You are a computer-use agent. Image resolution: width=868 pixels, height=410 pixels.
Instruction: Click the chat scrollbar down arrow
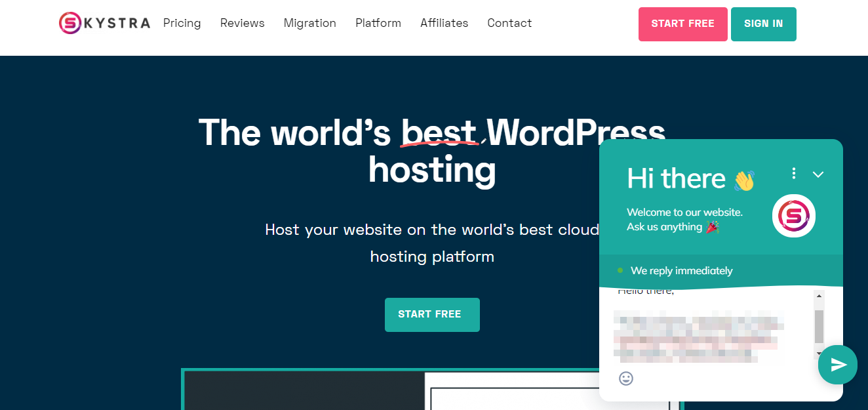(819, 354)
